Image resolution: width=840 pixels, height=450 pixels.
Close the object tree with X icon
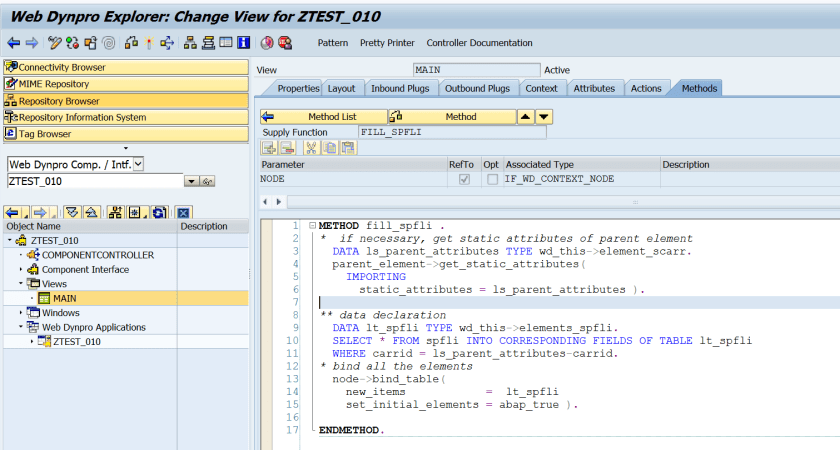coord(183,212)
